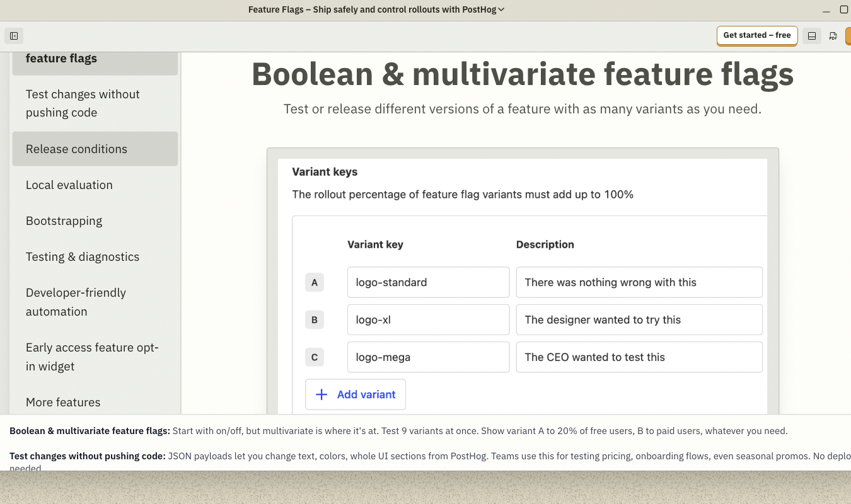Image resolution: width=851 pixels, height=504 pixels.
Task: Select Developer-friendly automation
Action: (x=76, y=302)
